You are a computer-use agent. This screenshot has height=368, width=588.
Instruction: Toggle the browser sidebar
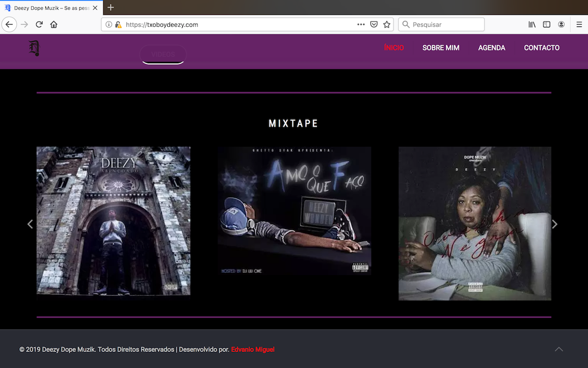coord(547,25)
